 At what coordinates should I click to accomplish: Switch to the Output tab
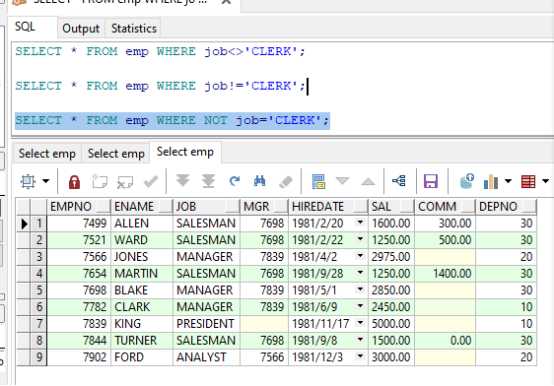click(x=81, y=29)
